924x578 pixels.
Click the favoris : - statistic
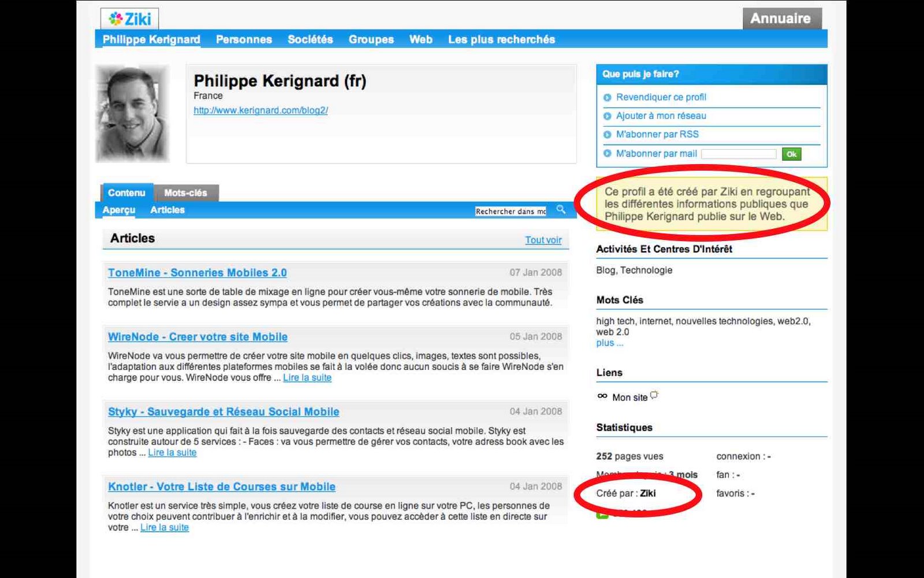pos(736,493)
